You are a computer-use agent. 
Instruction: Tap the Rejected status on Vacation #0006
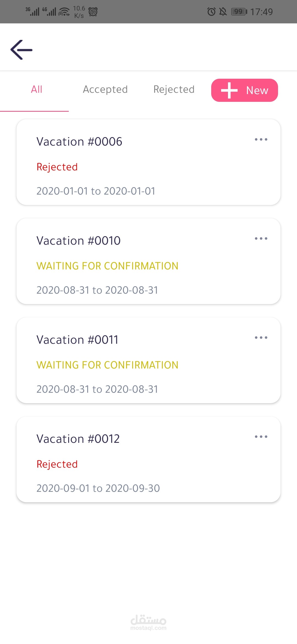click(x=57, y=167)
